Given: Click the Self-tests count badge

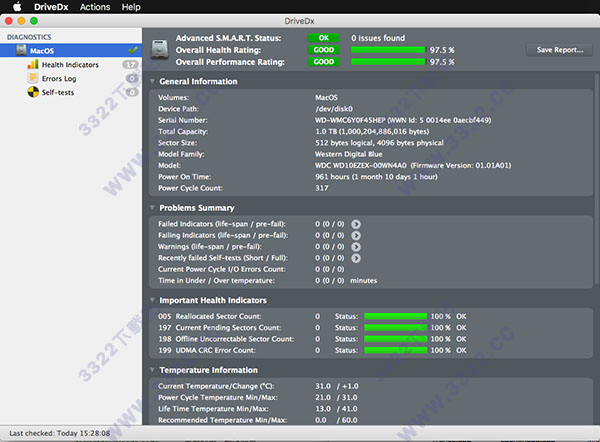Looking at the screenshot, I should coord(132,92).
